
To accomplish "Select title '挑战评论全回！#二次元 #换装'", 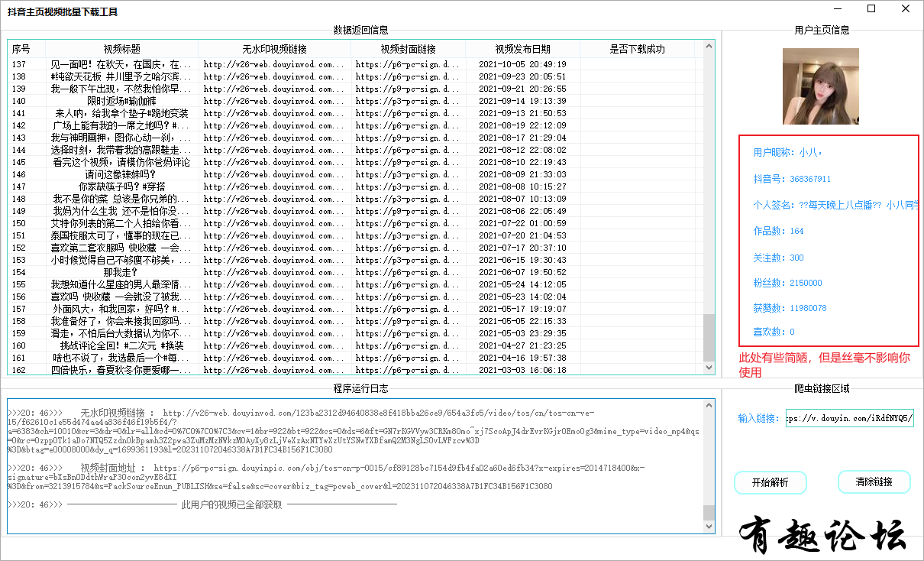I will pos(121,345).
